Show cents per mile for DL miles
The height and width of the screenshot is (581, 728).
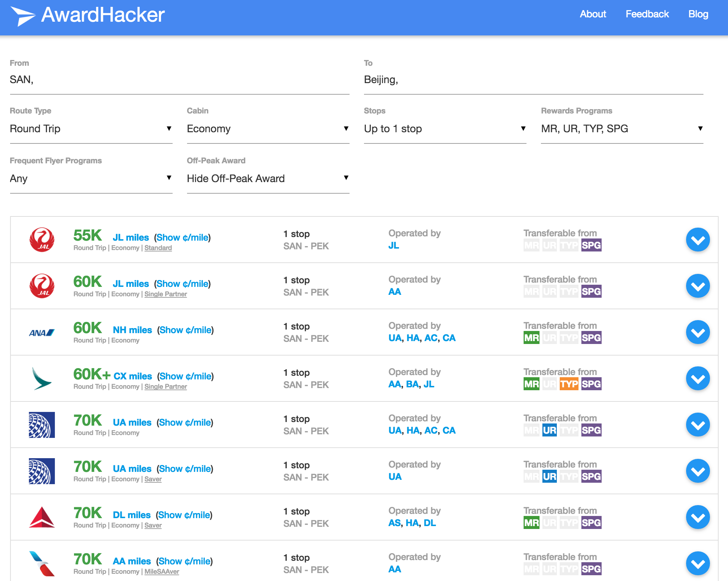pyautogui.click(x=184, y=515)
